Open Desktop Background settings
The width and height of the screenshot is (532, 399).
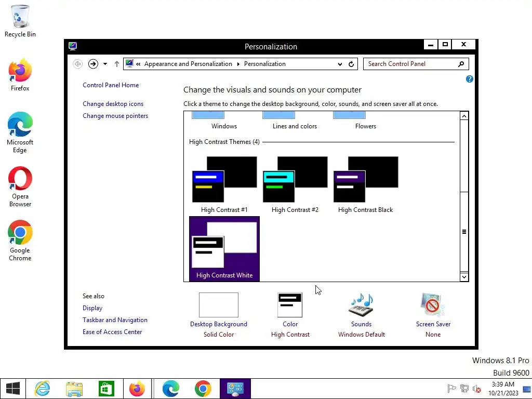219,315
